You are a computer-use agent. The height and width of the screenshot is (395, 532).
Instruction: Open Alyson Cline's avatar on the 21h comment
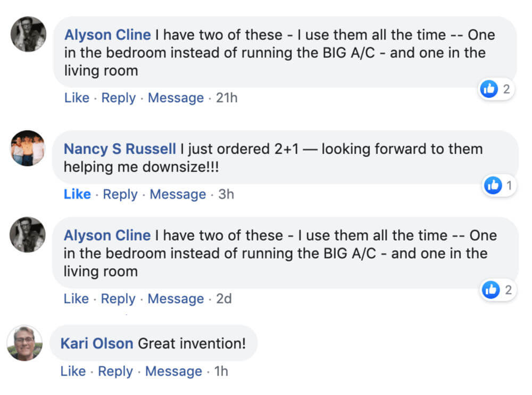pyautogui.click(x=28, y=35)
